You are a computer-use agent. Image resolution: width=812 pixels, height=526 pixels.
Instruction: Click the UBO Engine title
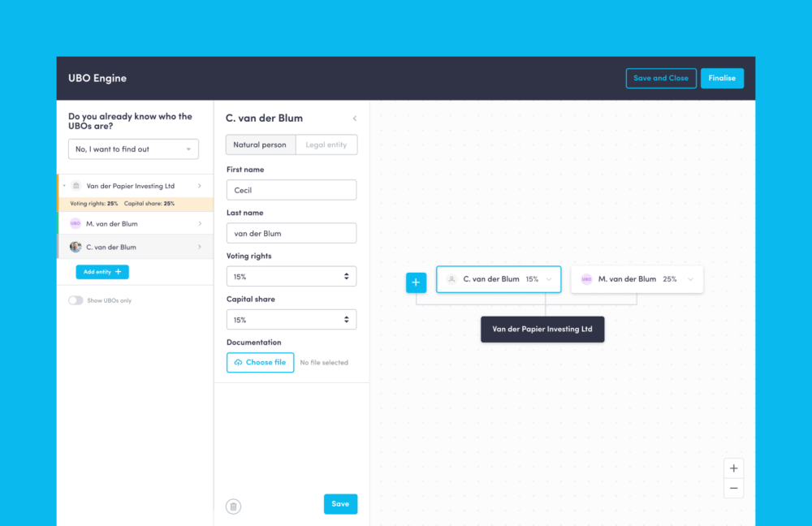click(97, 78)
